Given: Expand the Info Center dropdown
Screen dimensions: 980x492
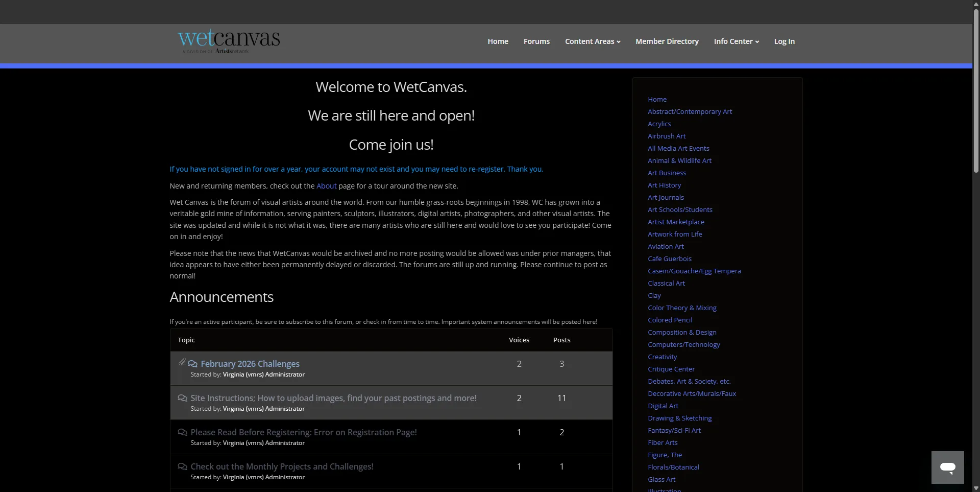Looking at the screenshot, I should click(x=736, y=41).
